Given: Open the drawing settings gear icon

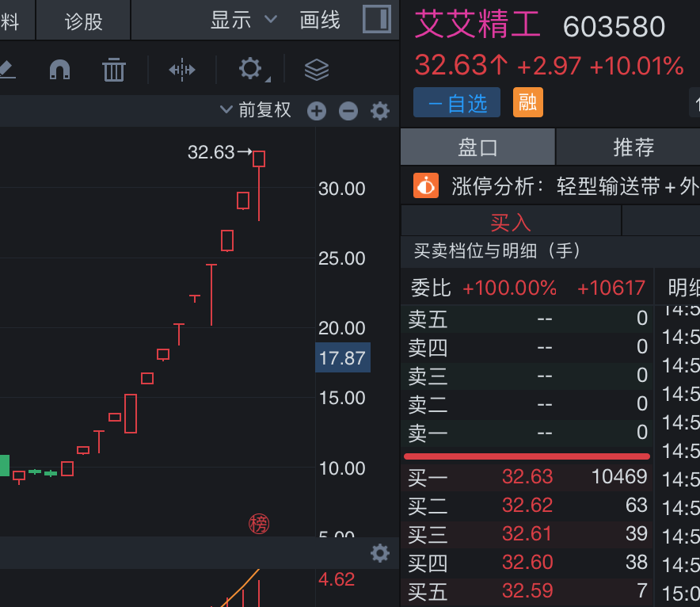Looking at the screenshot, I should (x=250, y=68).
